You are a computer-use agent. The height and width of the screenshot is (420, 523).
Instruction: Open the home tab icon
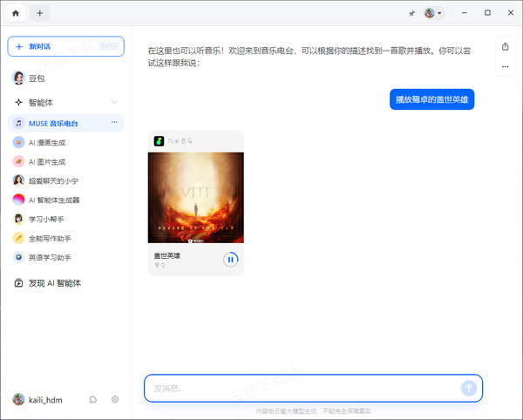(x=16, y=13)
